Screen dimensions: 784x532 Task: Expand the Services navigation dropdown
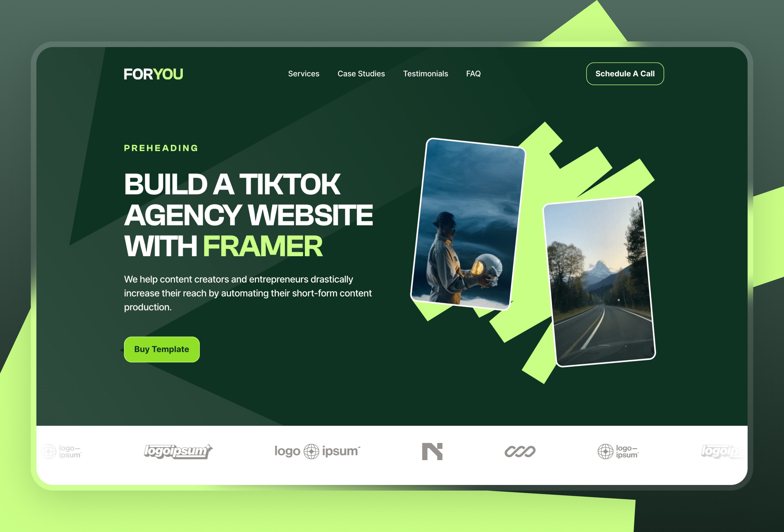pos(303,74)
